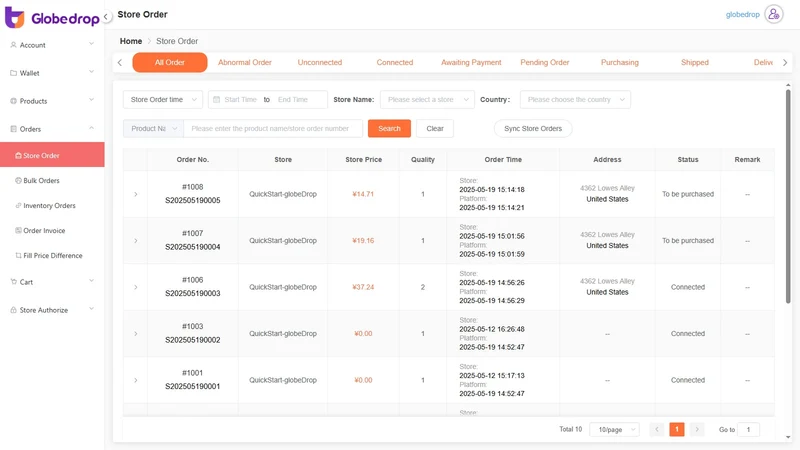Go to previous page arrow in pagination

point(657,430)
